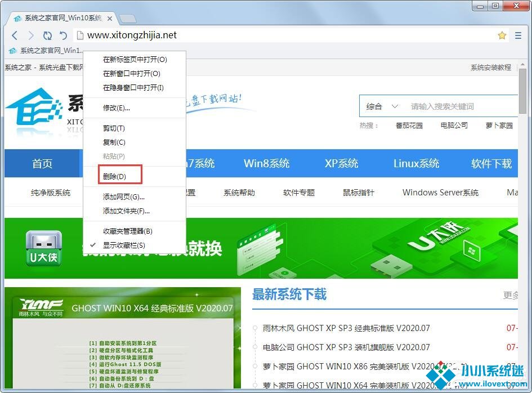The image size is (532, 393).
Task: Choose 在隐身窗口中打开(I) from context menu
Action: pyautogui.click(x=135, y=88)
